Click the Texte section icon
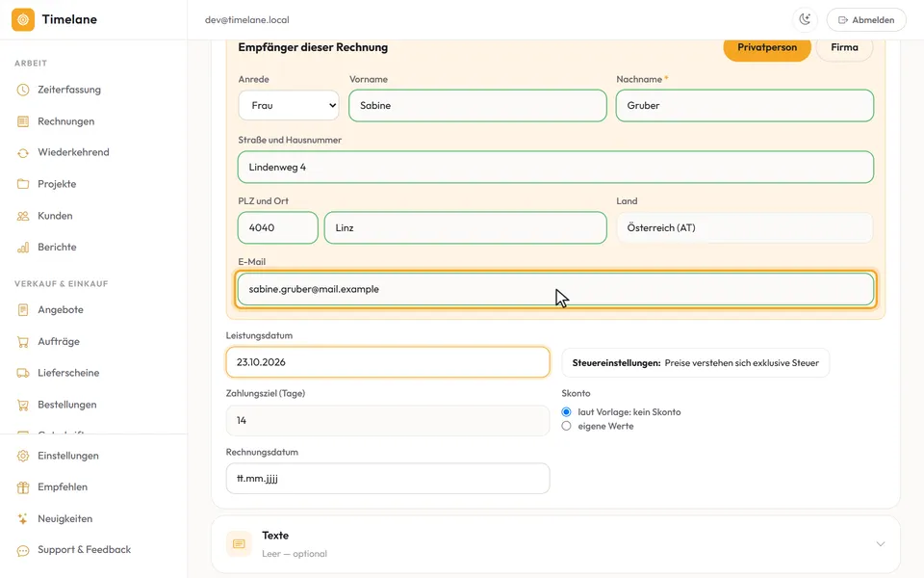 pos(239,543)
